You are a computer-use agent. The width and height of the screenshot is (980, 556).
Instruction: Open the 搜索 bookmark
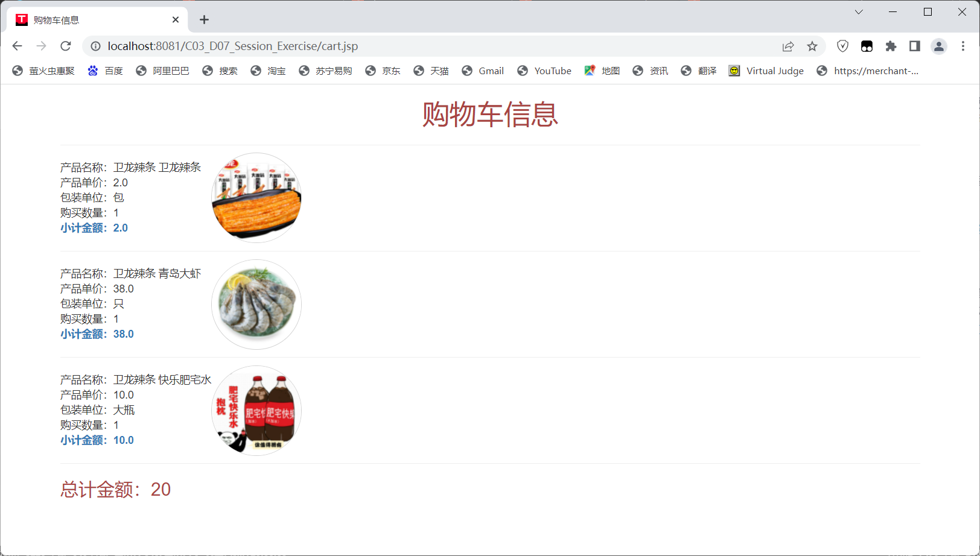click(220, 71)
